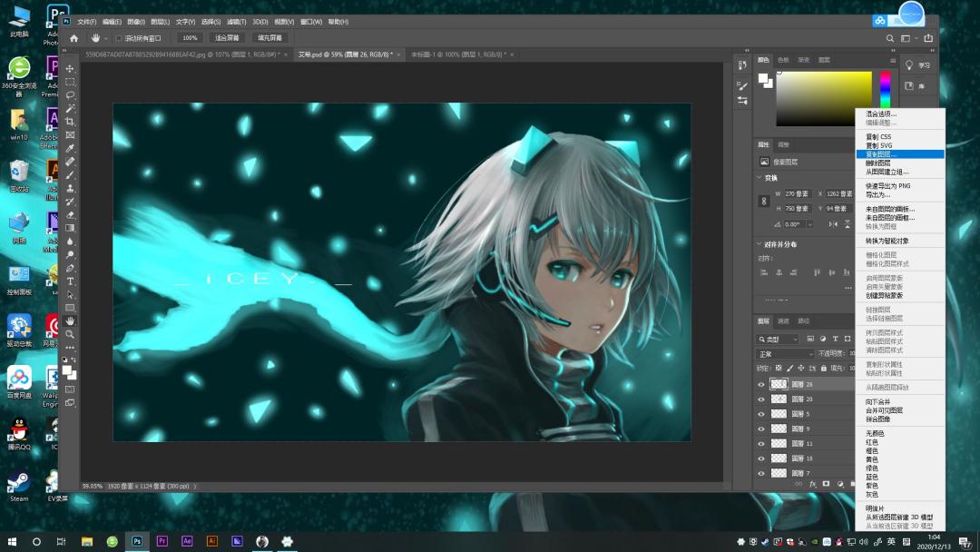
Task: Enable the 滚动所有窗口 checkbox
Action: 118,38
